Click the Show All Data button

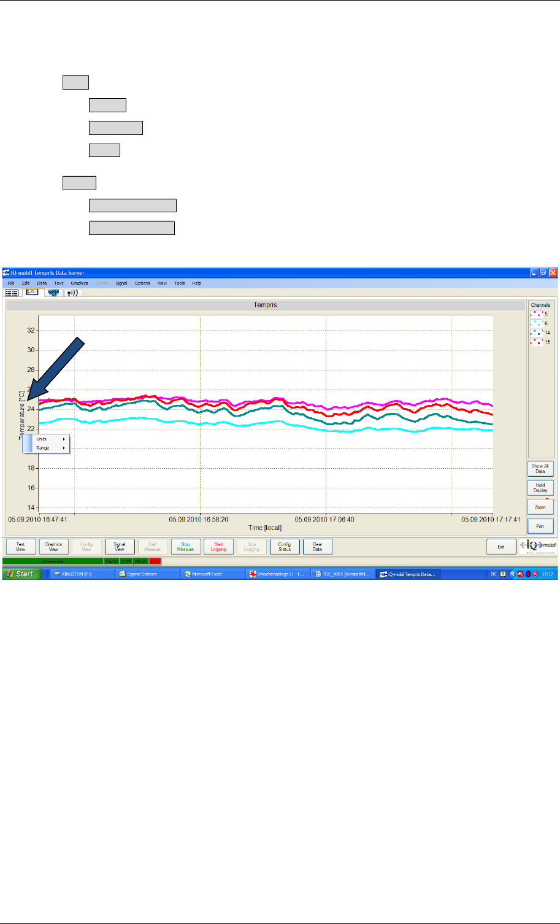(540, 469)
